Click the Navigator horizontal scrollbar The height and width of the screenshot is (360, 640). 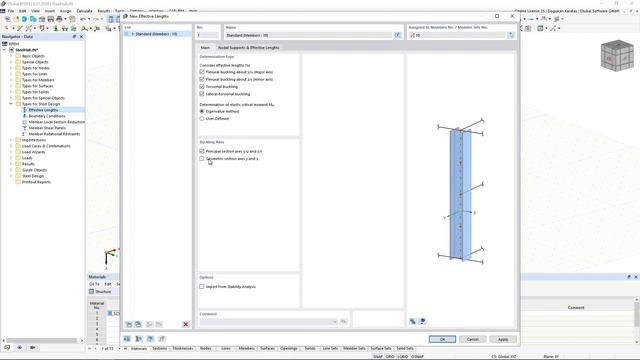pyautogui.click(x=42, y=340)
